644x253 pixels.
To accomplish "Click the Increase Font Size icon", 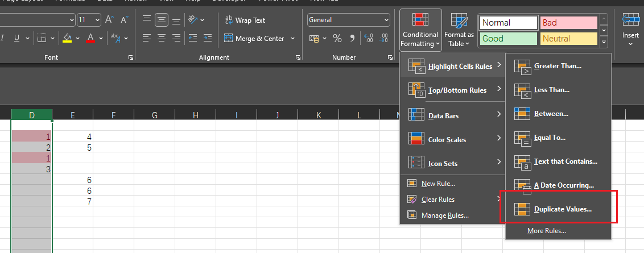I will point(109,20).
